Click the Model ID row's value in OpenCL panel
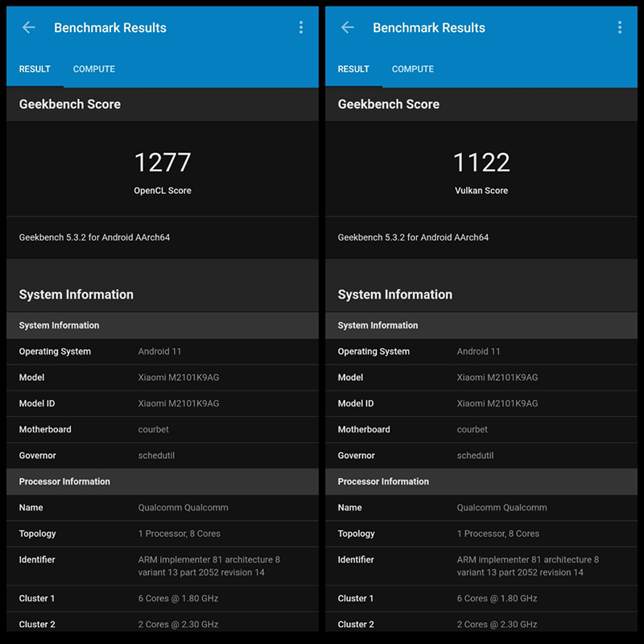644x644 pixels. [x=179, y=404]
